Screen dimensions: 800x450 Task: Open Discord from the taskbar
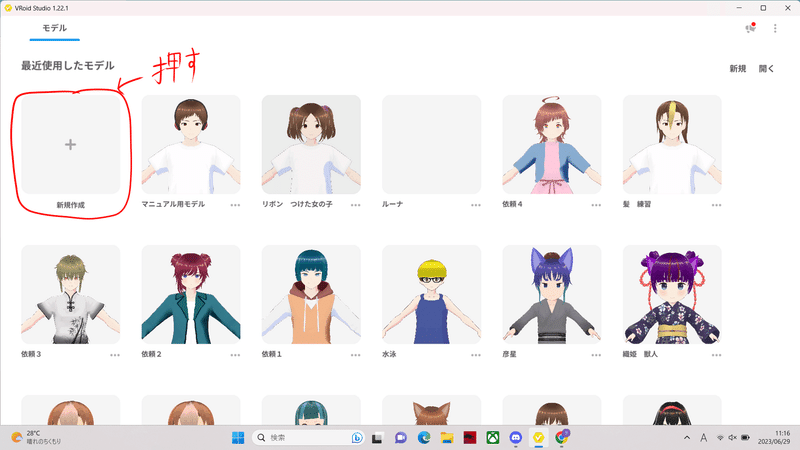click(x=516, y=438)
